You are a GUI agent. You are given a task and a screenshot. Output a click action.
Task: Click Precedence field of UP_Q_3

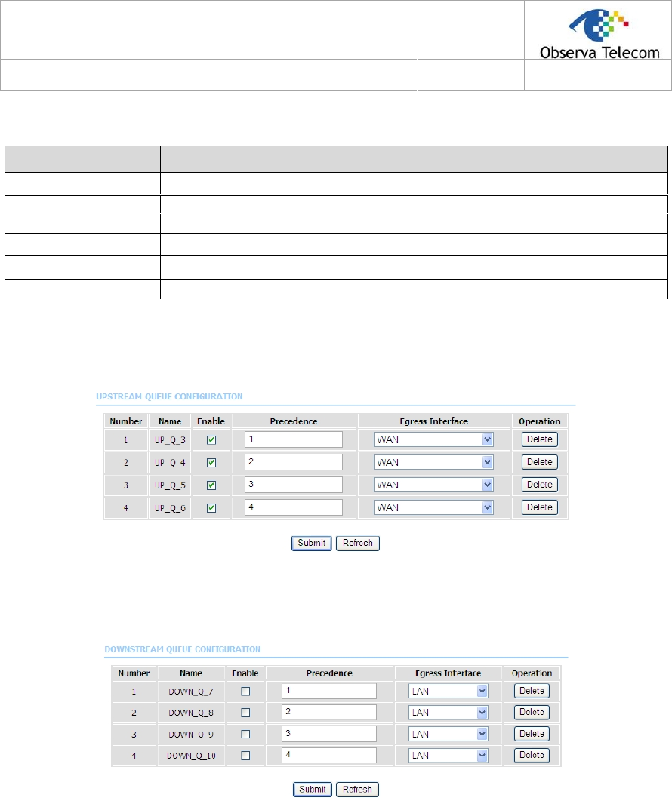pyautogui.click(x=294, y=439)
